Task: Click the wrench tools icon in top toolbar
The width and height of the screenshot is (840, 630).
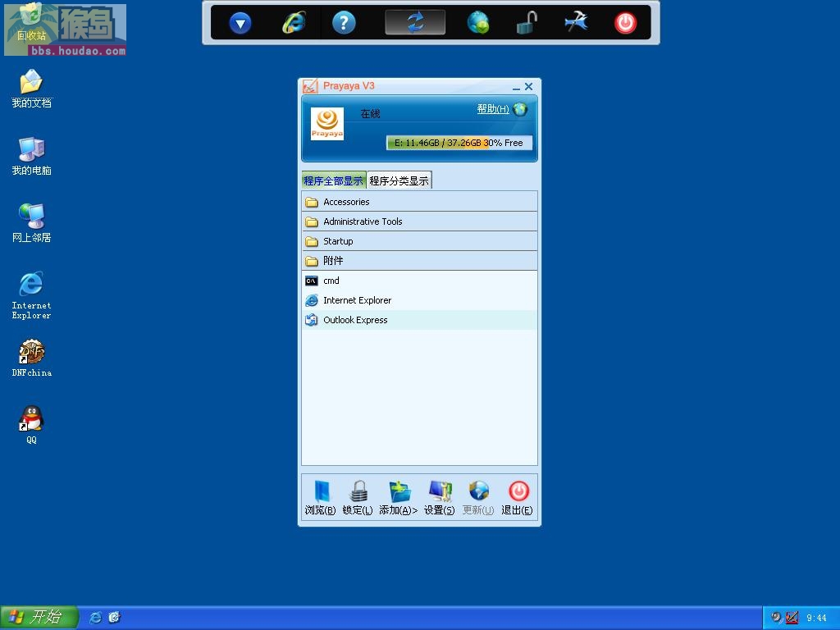Action: pos(577,22)
